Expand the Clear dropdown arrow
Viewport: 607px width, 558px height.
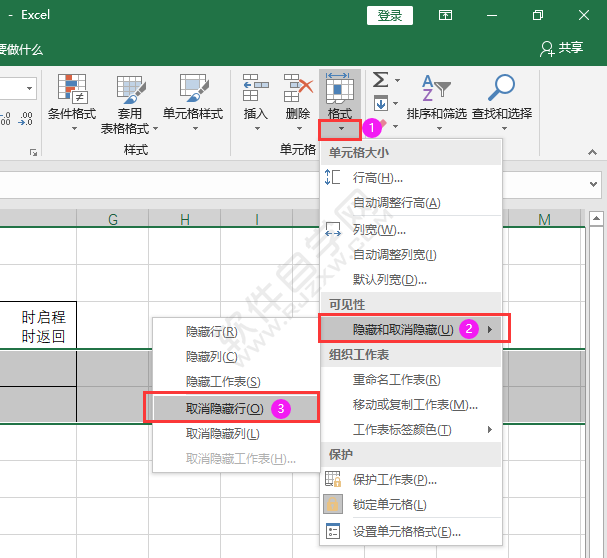pyautogui.click(x=395, y=127)
